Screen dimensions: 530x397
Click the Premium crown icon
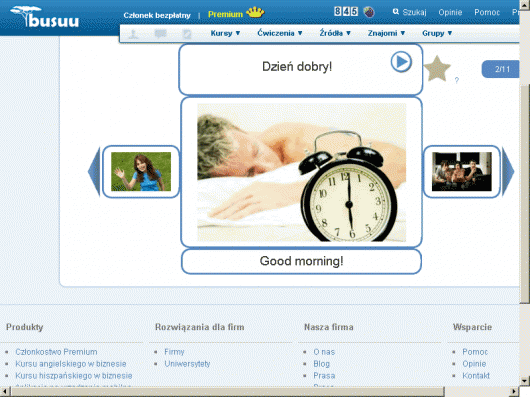(x=255, y=13)
